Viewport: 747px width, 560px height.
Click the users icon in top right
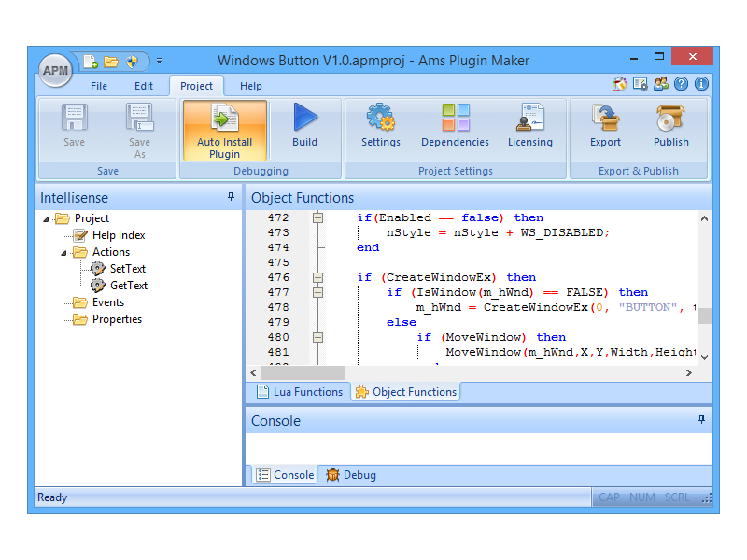coord(661,84)
